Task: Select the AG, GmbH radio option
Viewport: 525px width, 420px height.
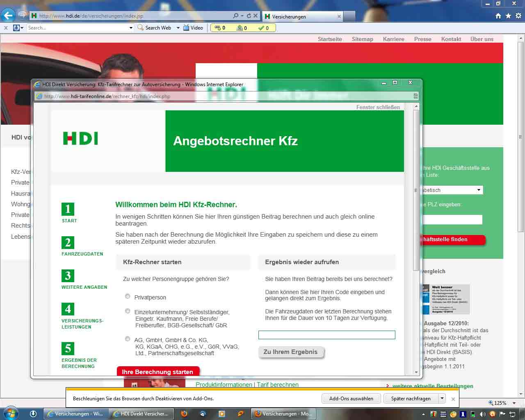Action: click(128, 339)
